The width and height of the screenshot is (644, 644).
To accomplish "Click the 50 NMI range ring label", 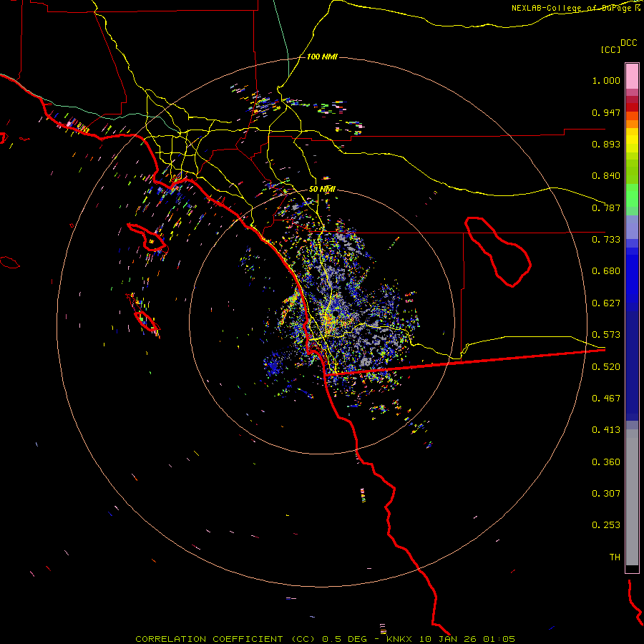I will click(322, 190).
